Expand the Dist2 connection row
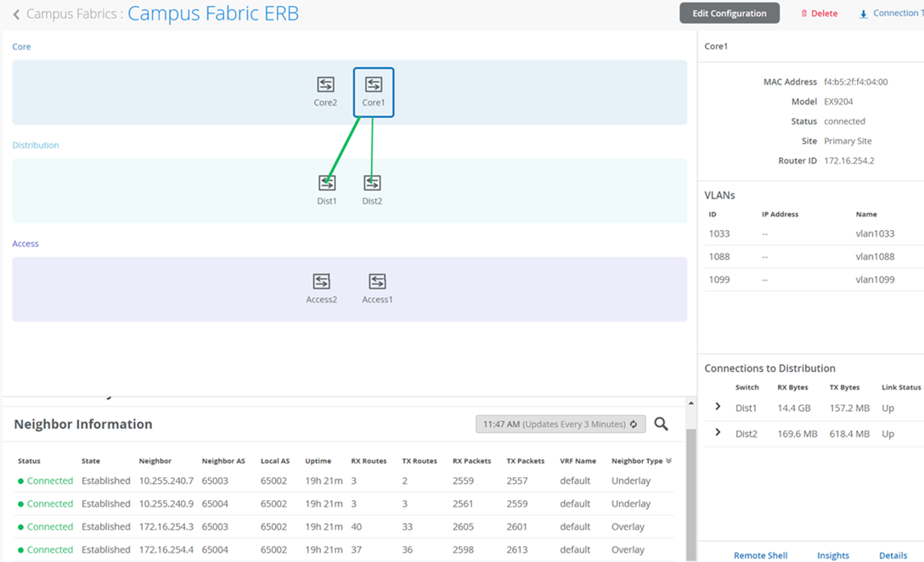 718,433
